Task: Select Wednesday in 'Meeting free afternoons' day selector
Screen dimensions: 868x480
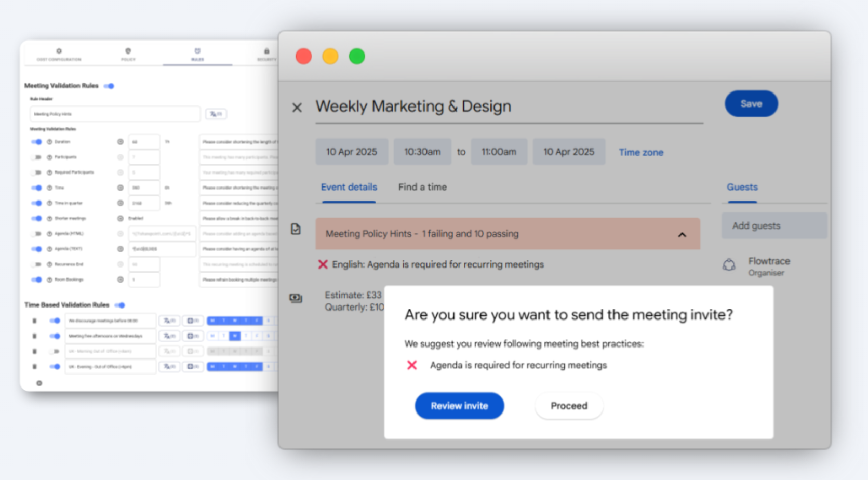Action: 235,336
